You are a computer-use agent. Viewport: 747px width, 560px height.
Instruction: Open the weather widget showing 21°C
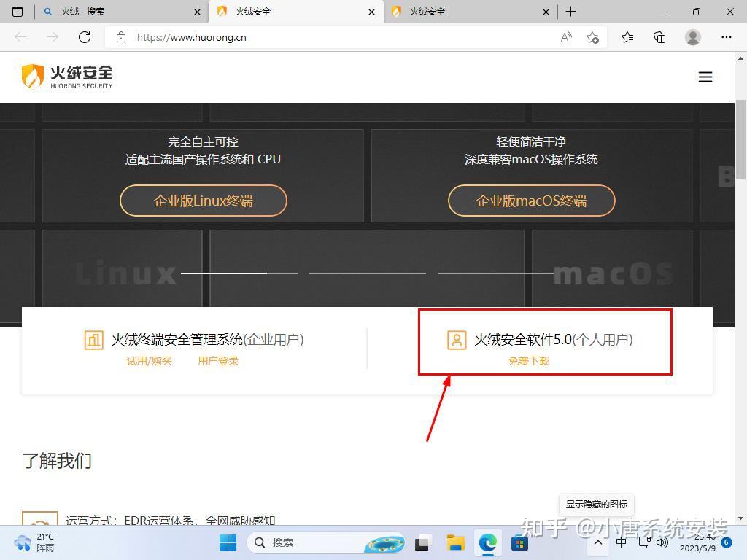tap(34, 542)
